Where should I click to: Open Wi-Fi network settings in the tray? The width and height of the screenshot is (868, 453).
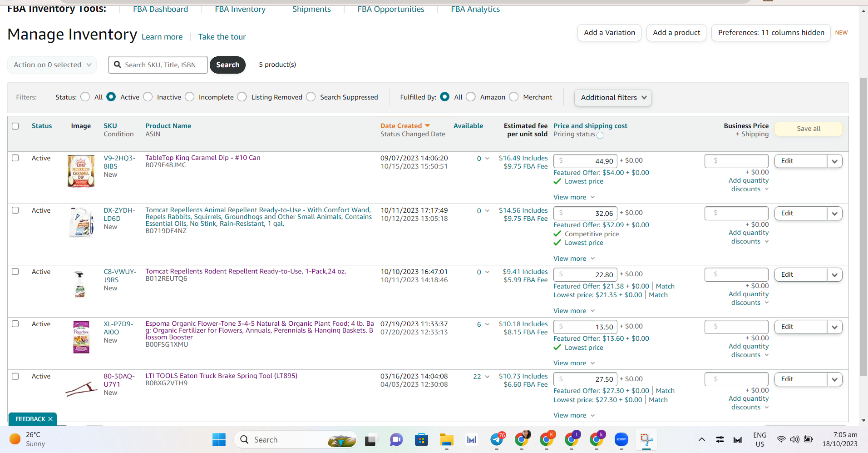781,439
